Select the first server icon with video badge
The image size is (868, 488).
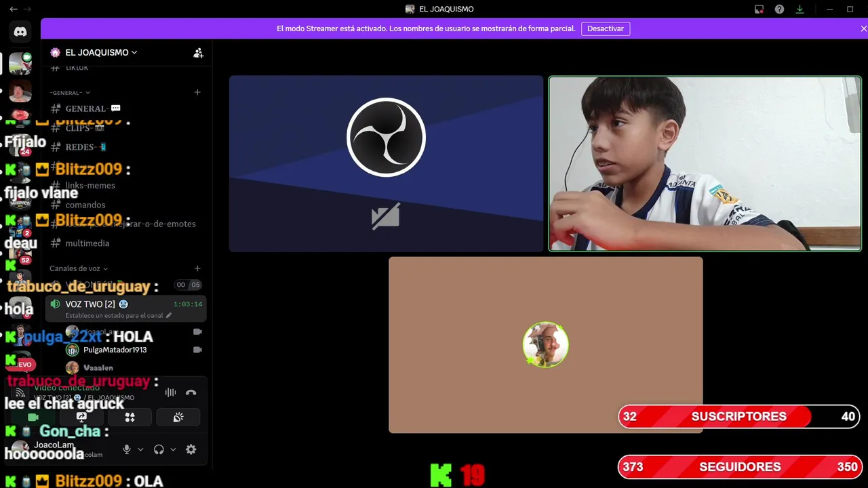pos(20,63)
